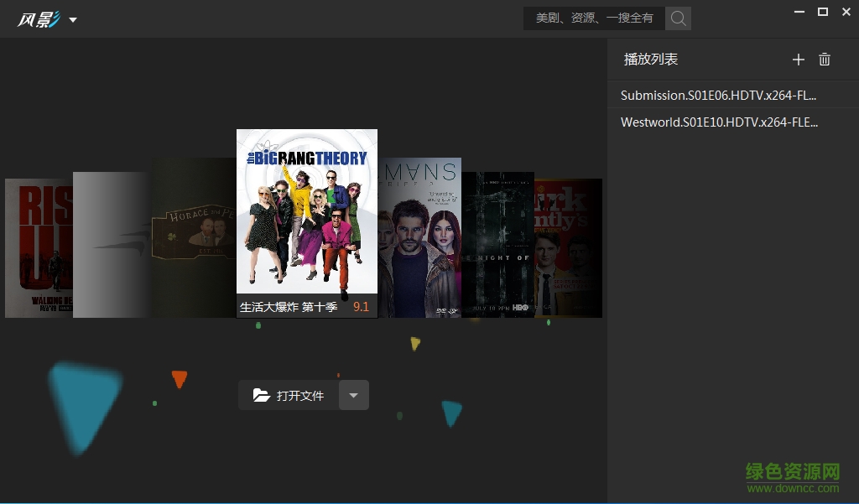This screenshot has width=859, height=504.
Task: Click the 风影 app logo
Action: (x=38, y=20)
